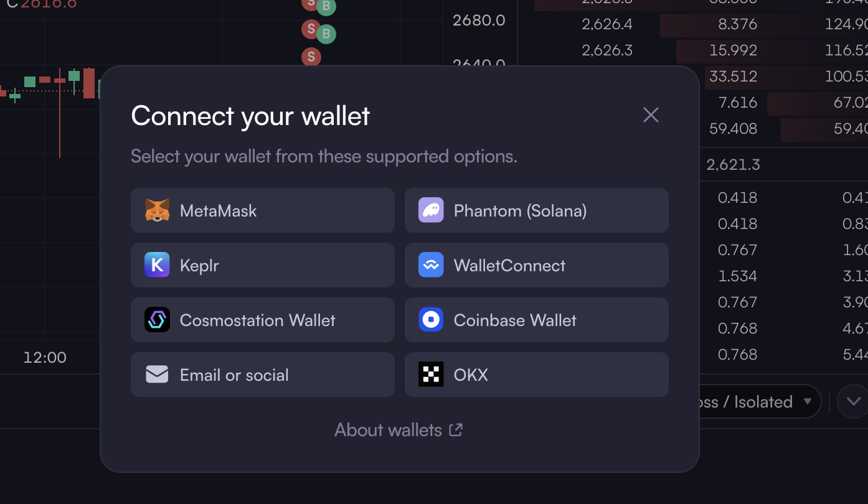Click the Keplr K logo icon

point(157,265)
